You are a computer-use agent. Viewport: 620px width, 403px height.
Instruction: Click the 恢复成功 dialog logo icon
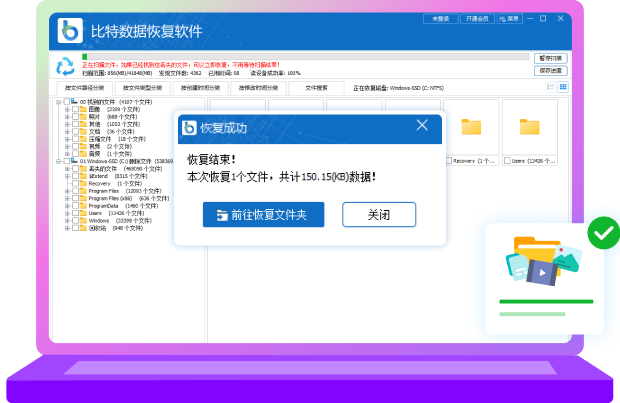189,128
